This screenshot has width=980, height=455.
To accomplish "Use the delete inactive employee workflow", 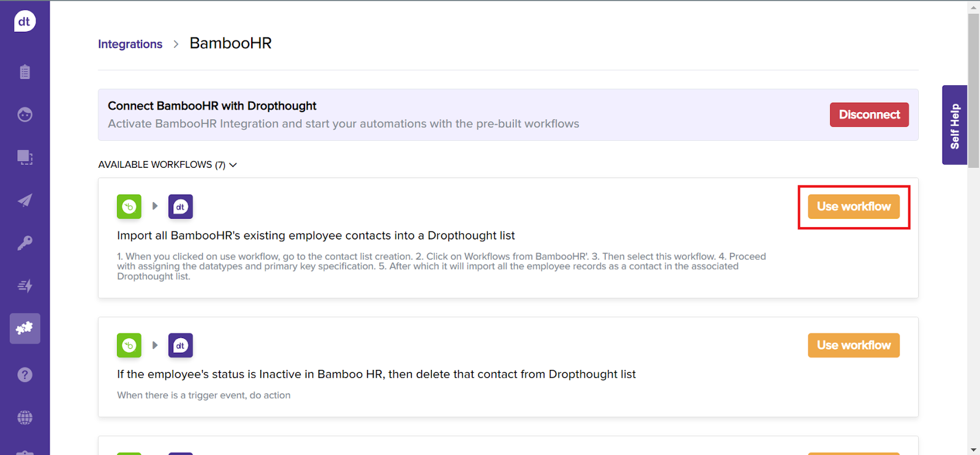I will 853,345.
